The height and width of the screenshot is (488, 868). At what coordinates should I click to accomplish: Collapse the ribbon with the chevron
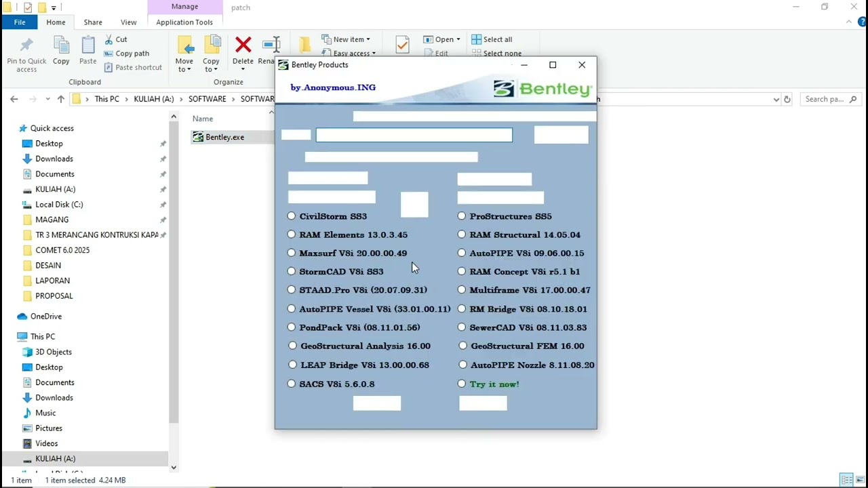[849, 22]
